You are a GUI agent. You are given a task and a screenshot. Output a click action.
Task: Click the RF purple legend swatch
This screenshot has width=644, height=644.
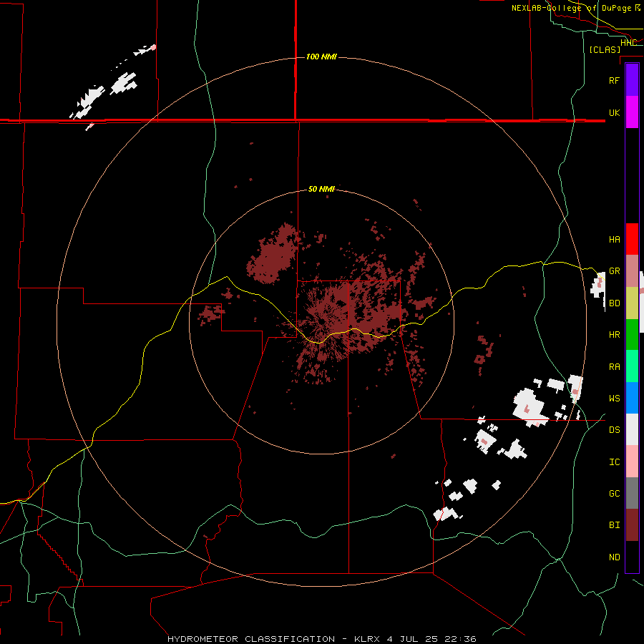(632, 80)
